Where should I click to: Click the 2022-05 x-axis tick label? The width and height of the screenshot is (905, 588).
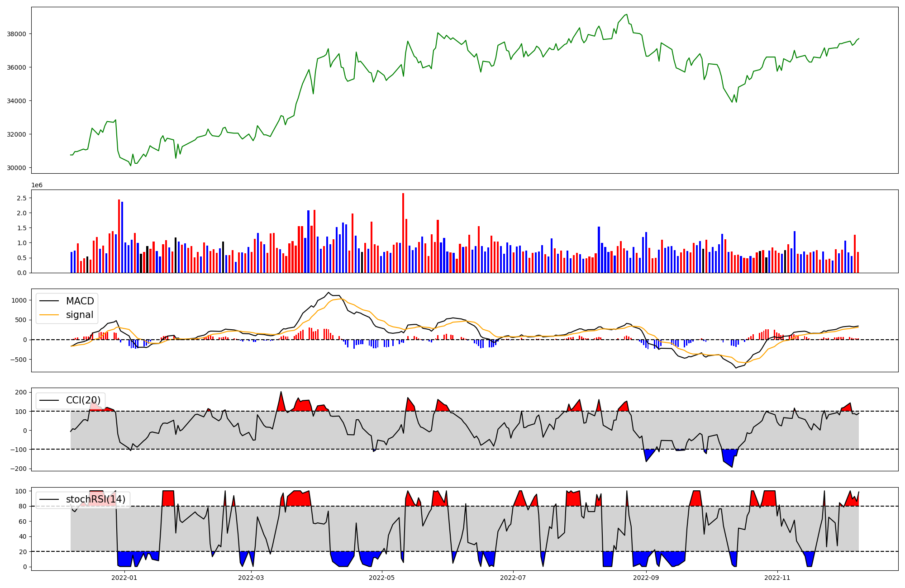tap(382, 578)
